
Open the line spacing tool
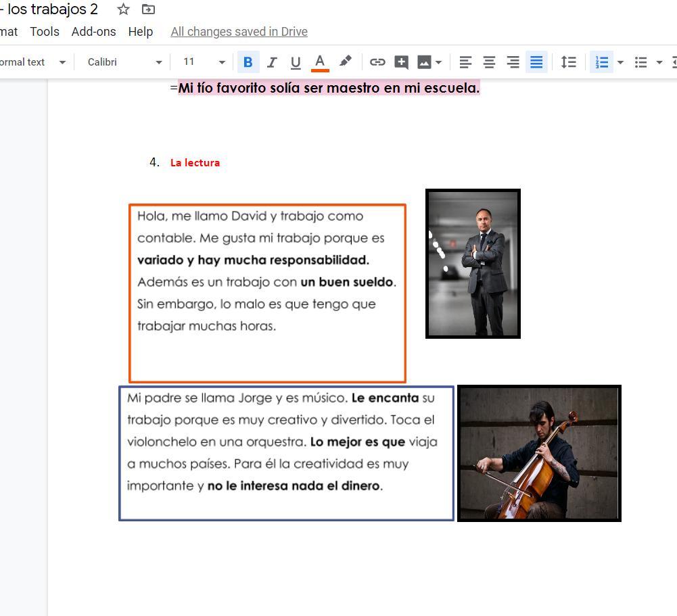coord(568,62)
